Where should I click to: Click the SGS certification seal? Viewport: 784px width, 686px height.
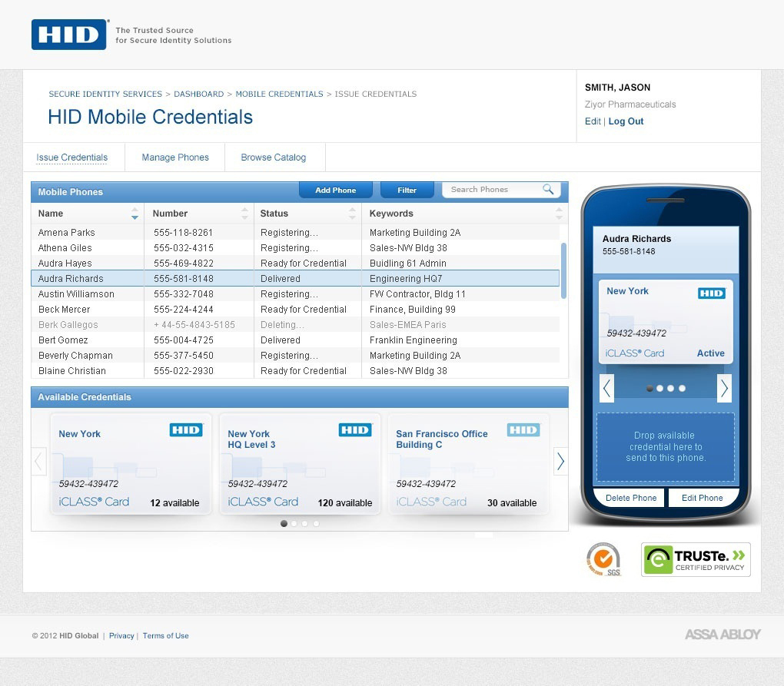click(604, 559)
